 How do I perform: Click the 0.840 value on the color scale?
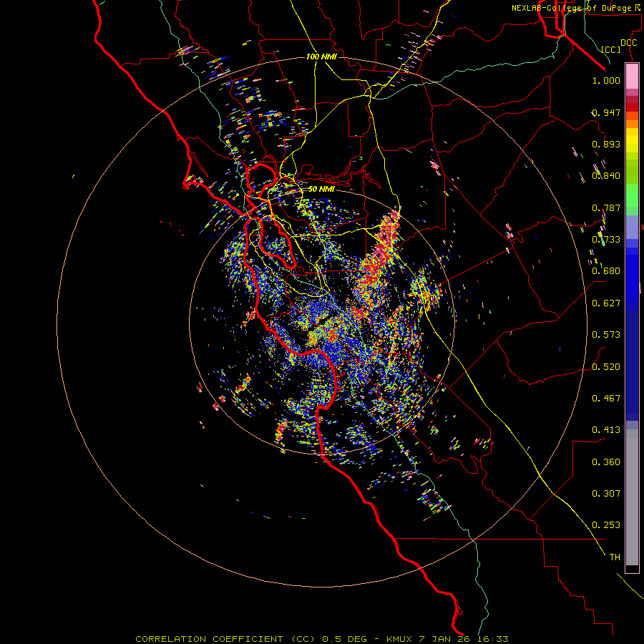point(606,176)
